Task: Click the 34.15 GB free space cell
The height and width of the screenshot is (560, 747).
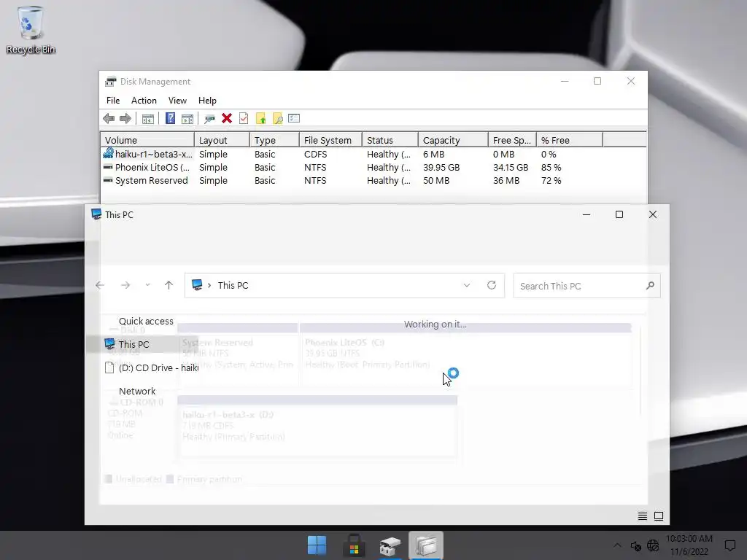Action: [510, 168]
